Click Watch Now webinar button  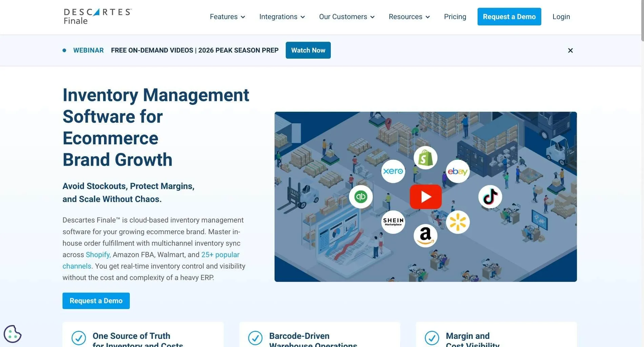click(308, 50)
